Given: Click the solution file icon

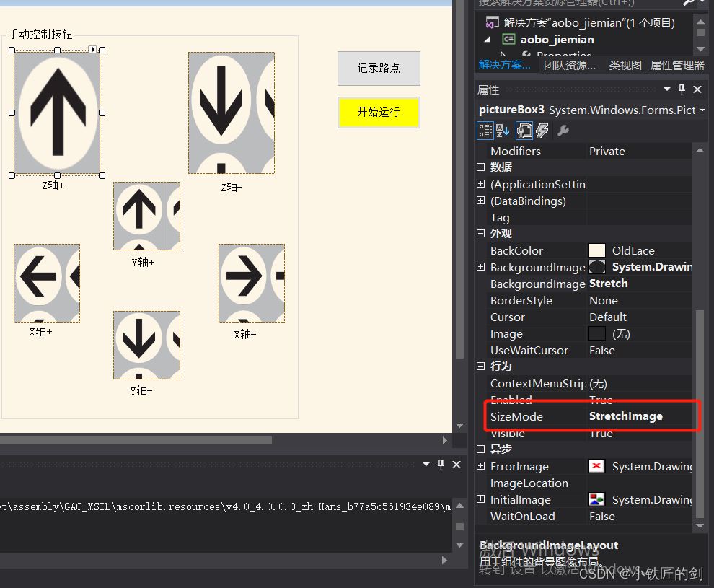Looking at the screenshot, I should click(493, 22).
